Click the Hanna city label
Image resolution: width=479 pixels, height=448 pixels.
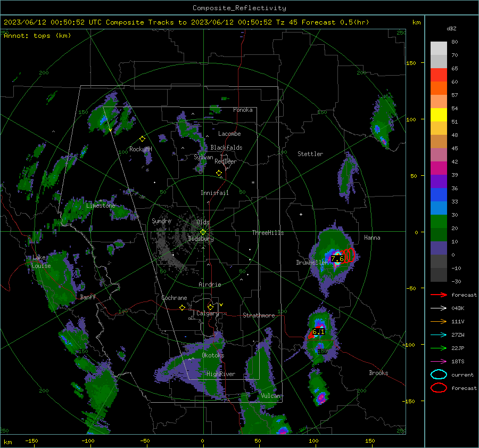pyautogui.click(x=372, y=238)
